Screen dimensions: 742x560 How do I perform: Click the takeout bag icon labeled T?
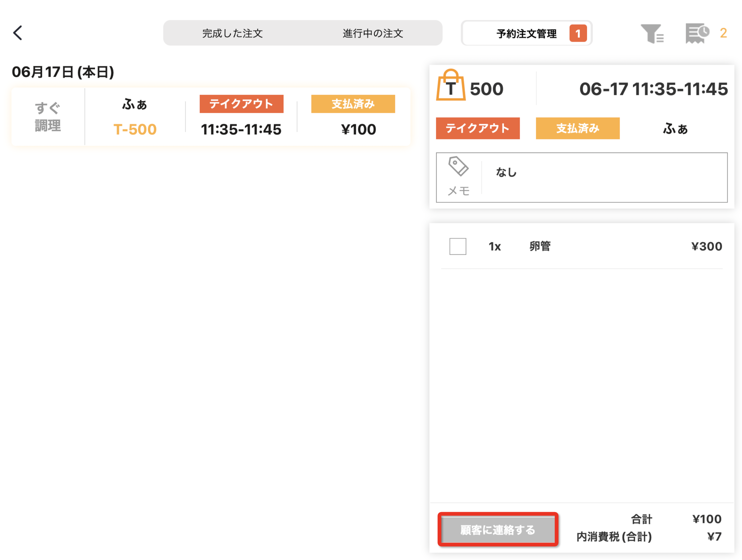(450, 85)
